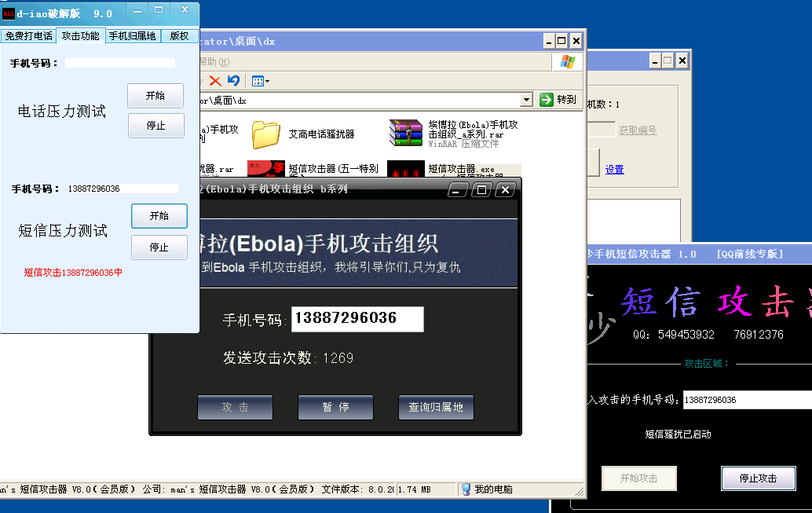Select the 艾高电话骚扰器 folder icon
Screen dimensions: 812x513
(x=266, y=134)
